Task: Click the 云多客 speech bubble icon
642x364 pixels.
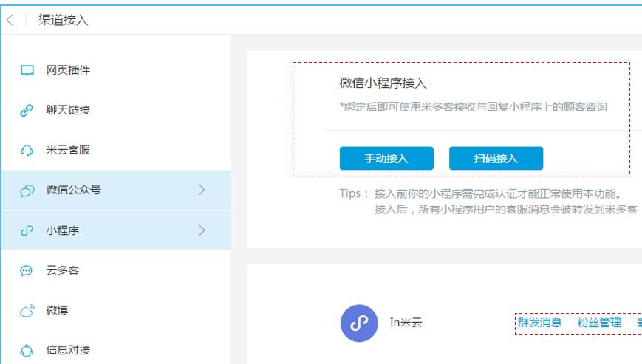Action: pyautogui.click(x=26, y=270)
